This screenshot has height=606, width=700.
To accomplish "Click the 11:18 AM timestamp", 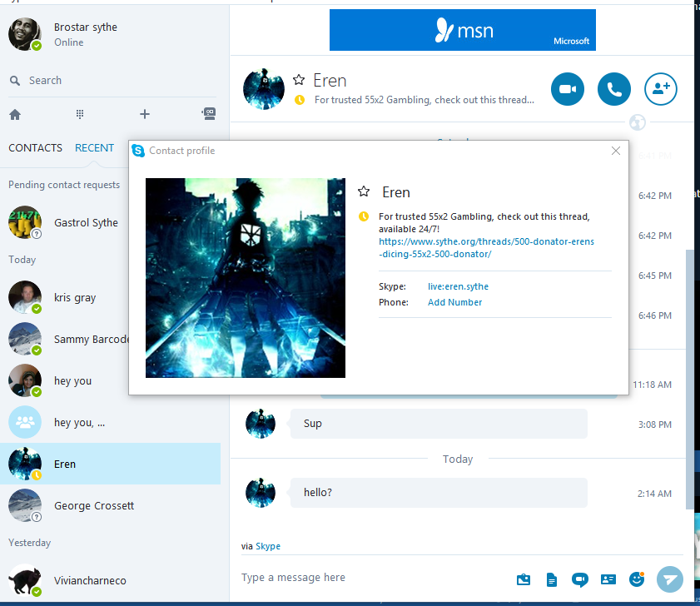I will pyautogui.click(x=653, y=385).
